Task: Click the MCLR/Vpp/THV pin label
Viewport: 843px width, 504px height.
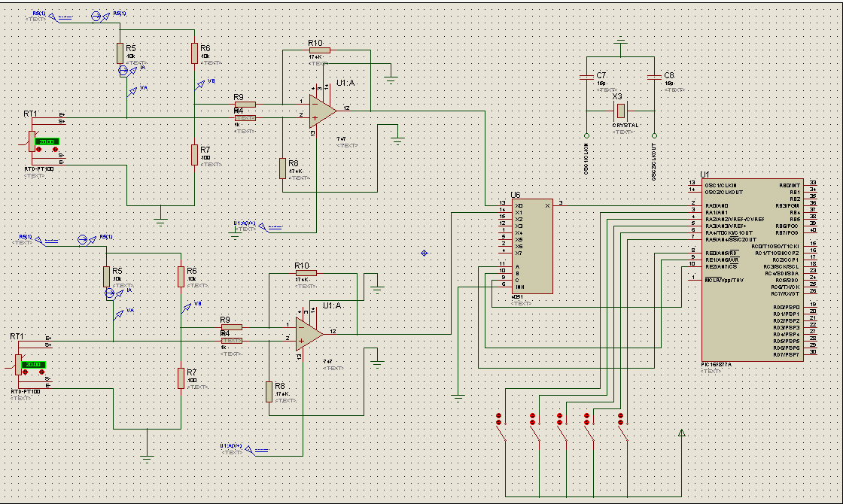Action: [724, 280]
